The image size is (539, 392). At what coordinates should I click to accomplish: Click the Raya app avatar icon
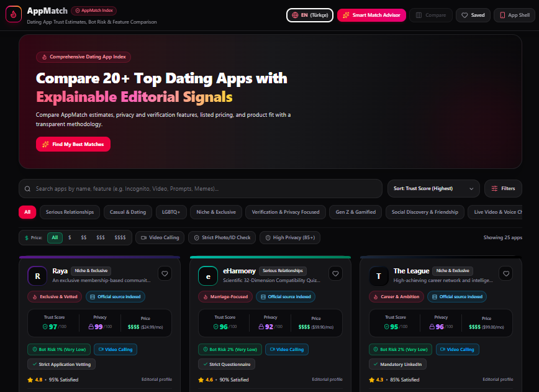click(x=37, y=276)
